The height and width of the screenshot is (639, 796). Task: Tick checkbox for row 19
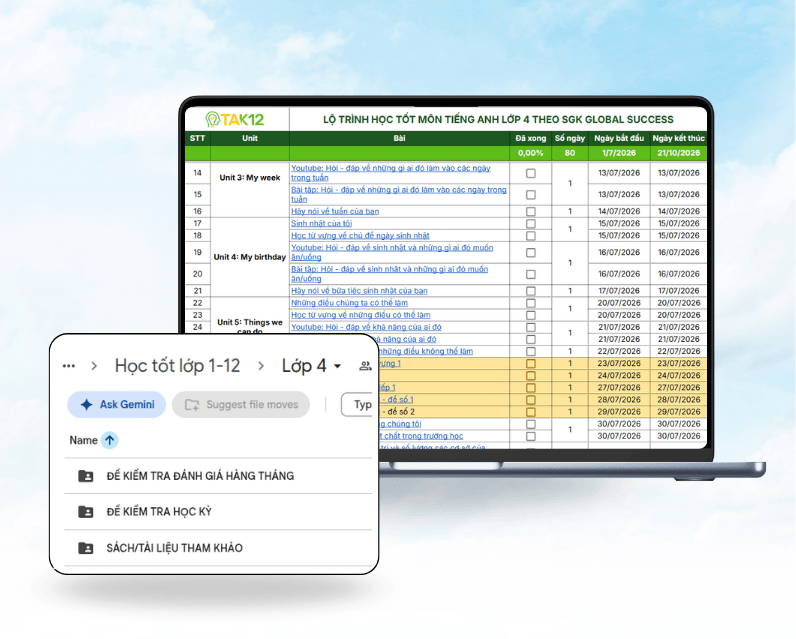tap(530, 252)
